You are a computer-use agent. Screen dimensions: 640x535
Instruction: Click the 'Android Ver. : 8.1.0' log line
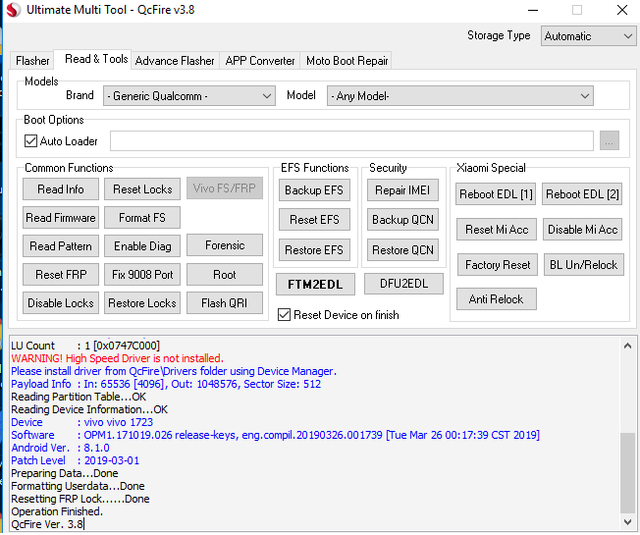click(60, 448)
